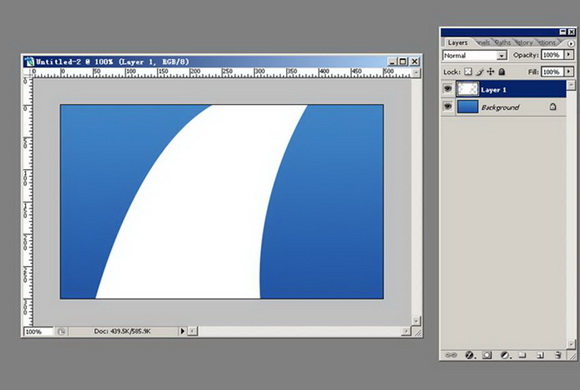Add a layer mask to Layer 1

pos(487,355)
